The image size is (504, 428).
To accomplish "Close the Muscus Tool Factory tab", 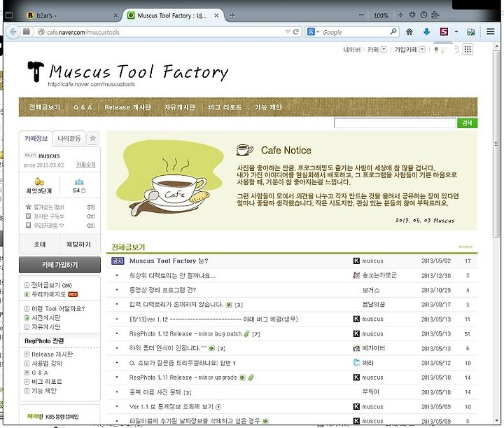I will click(216, 15).
